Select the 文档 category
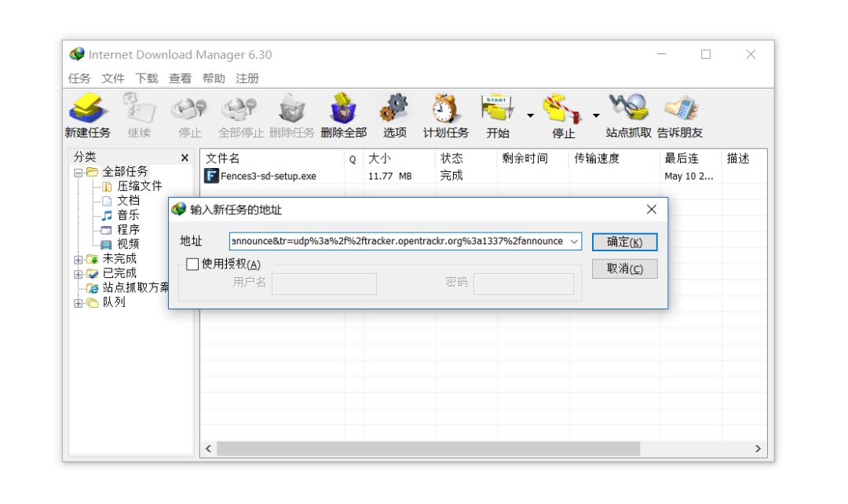This screenshot has width=848, height=504. 128,201
